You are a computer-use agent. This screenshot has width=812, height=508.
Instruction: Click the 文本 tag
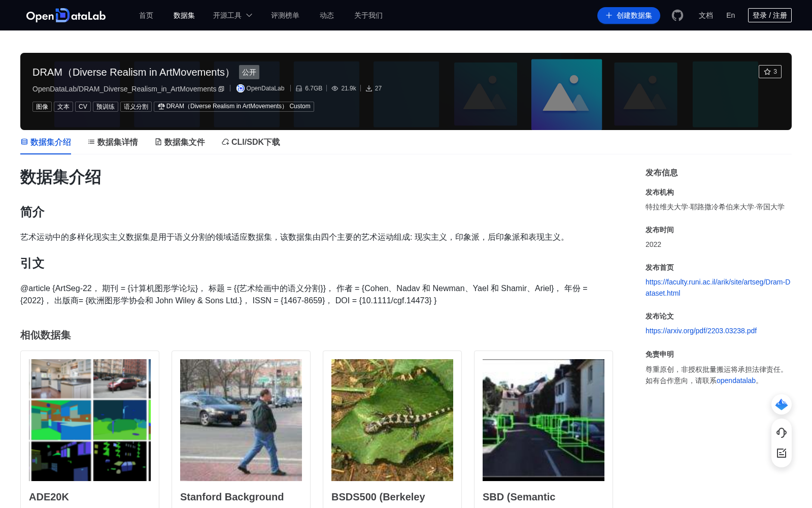tap(63, 107)
